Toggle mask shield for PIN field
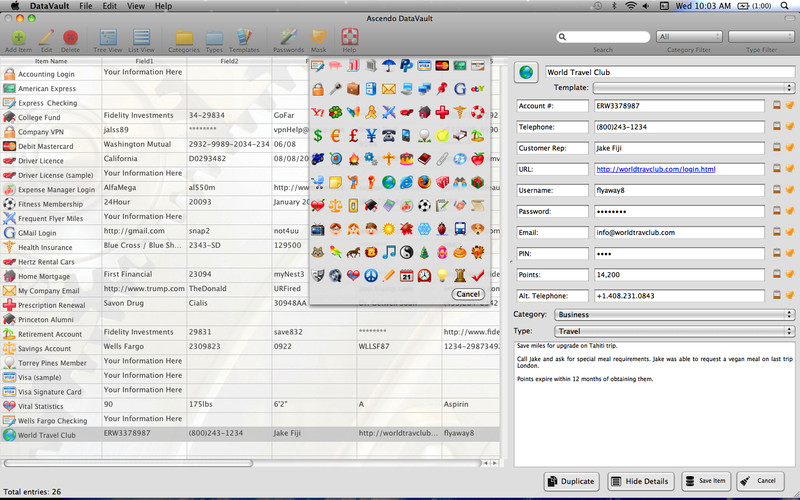The width and height of the screenshot is (800, 500). click(789, 254)
